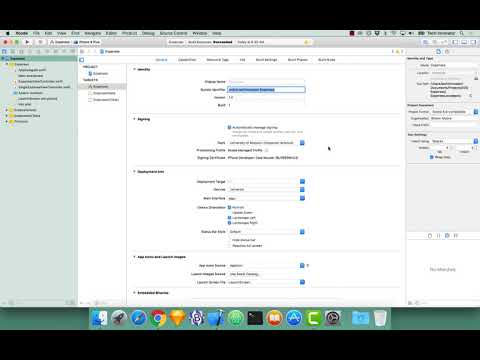Open the Source Control menu
Image resolution: width=480 pixels, height=360 pixels.
click(x=173, y=33)
